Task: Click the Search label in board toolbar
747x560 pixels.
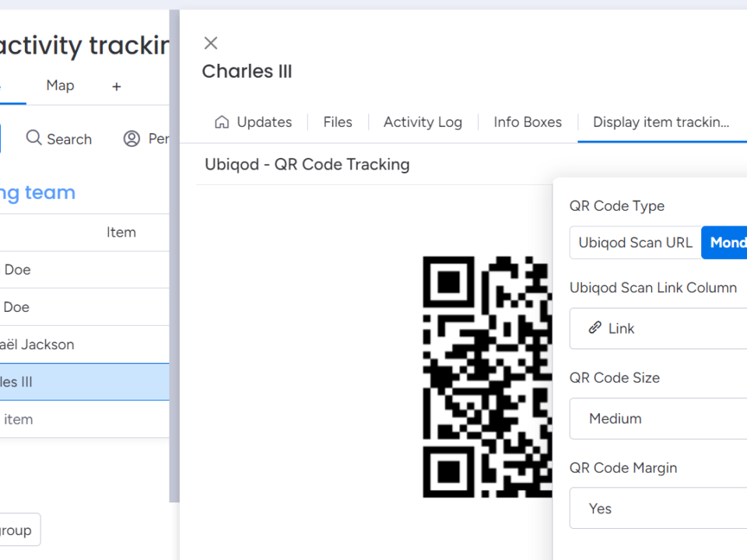Action: (x=69, y=139)
